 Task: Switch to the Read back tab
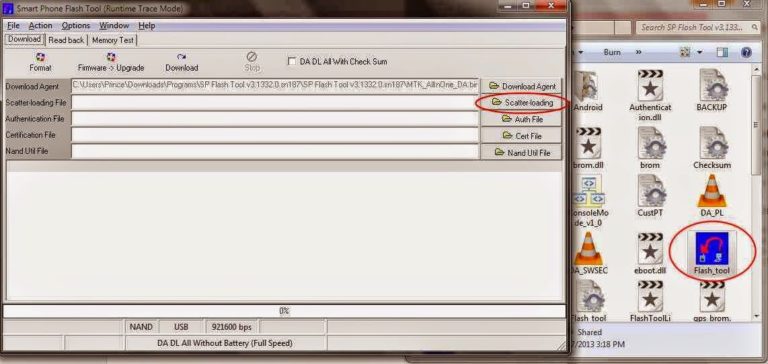[x=66, y=40]
